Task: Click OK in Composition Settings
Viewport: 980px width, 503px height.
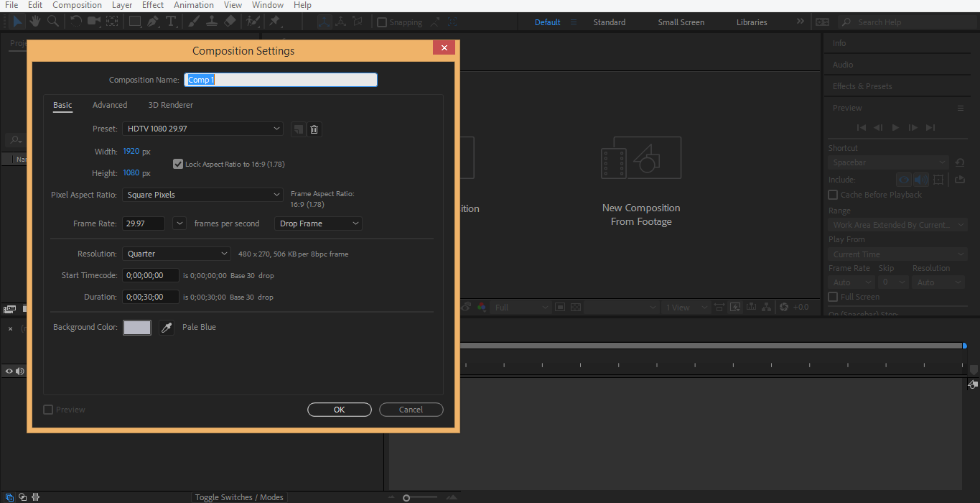Action: pyautogui.click(x=340, y=410)
